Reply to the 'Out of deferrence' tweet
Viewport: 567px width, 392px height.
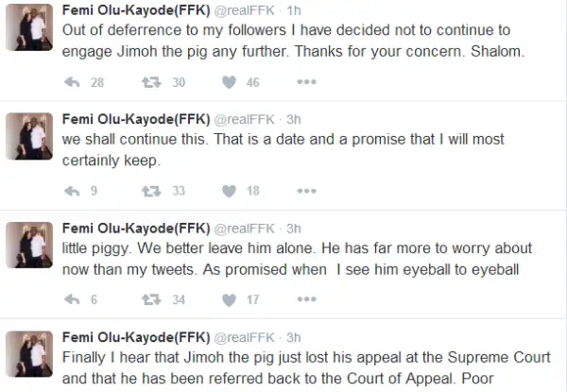(69, 83)
